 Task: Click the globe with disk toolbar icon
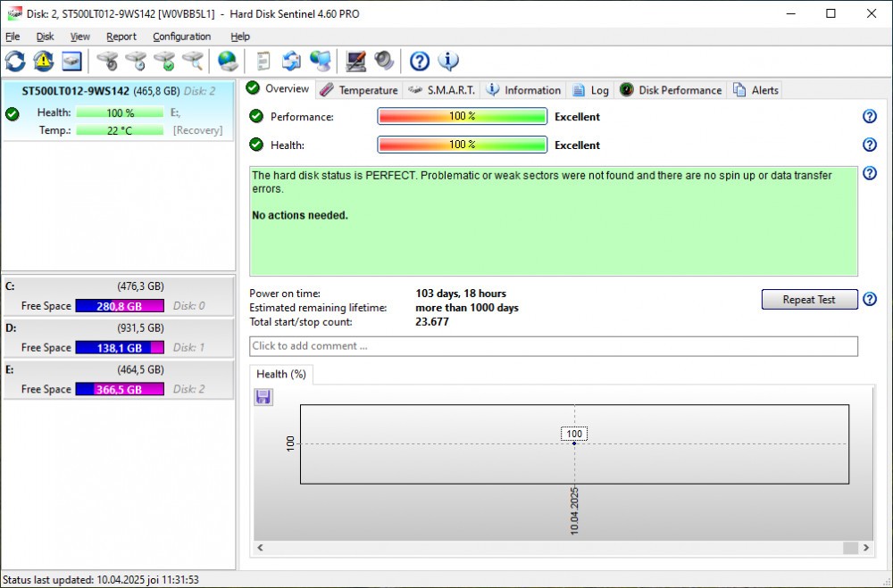pyautogui.click(x=227, y=61)
